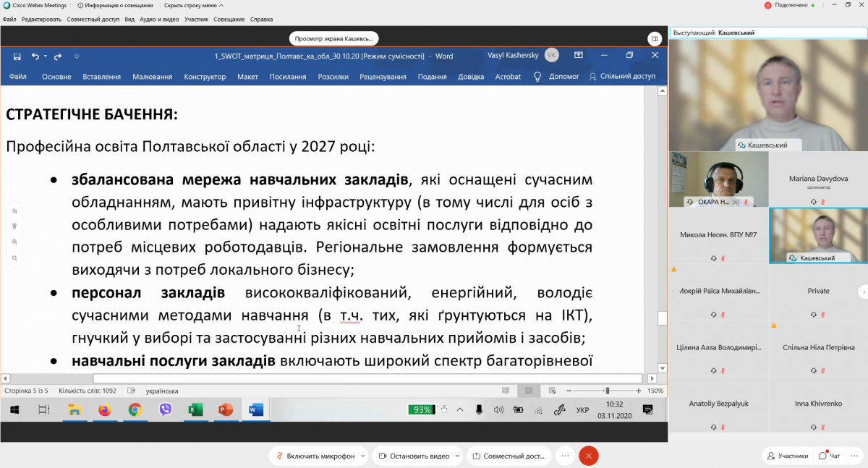Click the Webex zoom out magnifier icon
The image size is (868, 468).
click(14, 258)
